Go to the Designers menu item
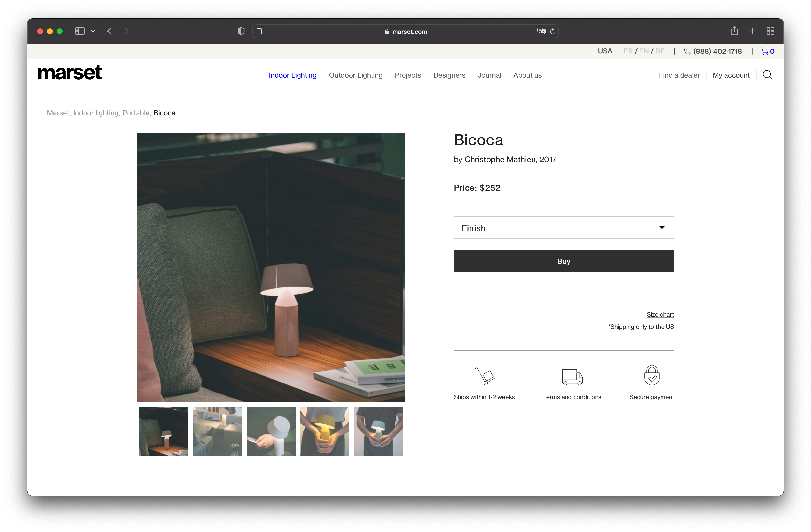The image size is (811, 532). tap(449, 75)
